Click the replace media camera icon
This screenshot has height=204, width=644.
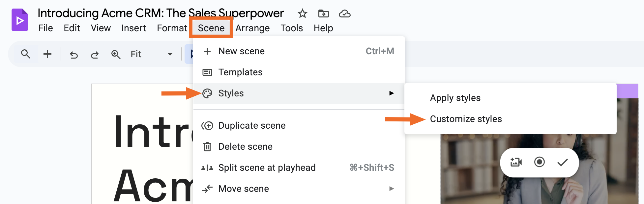pyautogui.click(x=516, y=162)
